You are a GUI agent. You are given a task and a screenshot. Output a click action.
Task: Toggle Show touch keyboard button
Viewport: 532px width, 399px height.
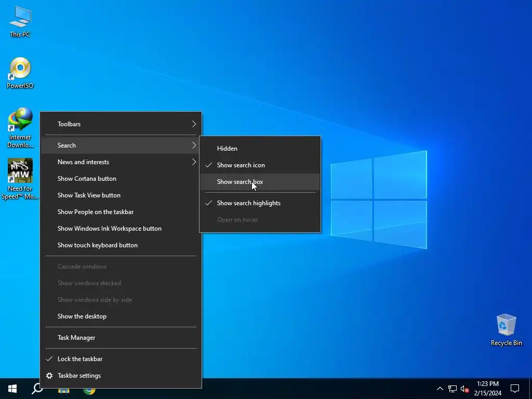click(x=121, y=245)
